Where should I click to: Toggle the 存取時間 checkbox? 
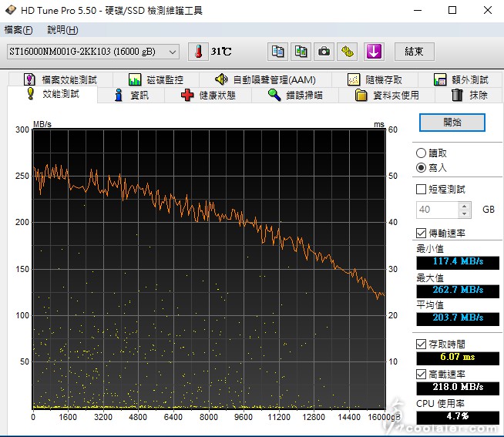[421, 344]
